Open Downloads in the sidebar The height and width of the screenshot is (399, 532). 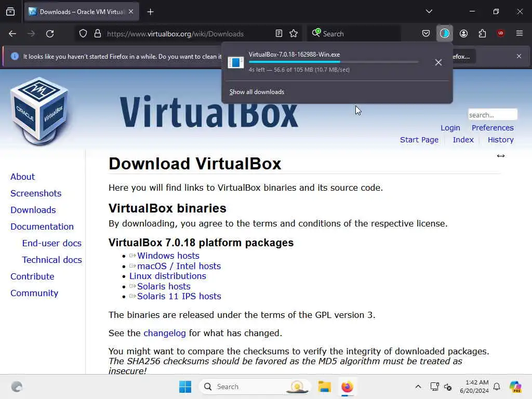click(33, 210)
